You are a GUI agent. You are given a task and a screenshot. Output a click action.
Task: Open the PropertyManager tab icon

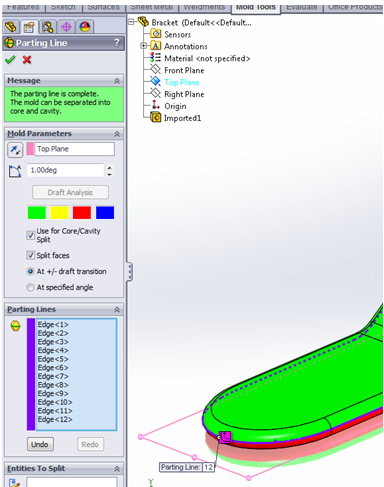[x=29, y=27]
